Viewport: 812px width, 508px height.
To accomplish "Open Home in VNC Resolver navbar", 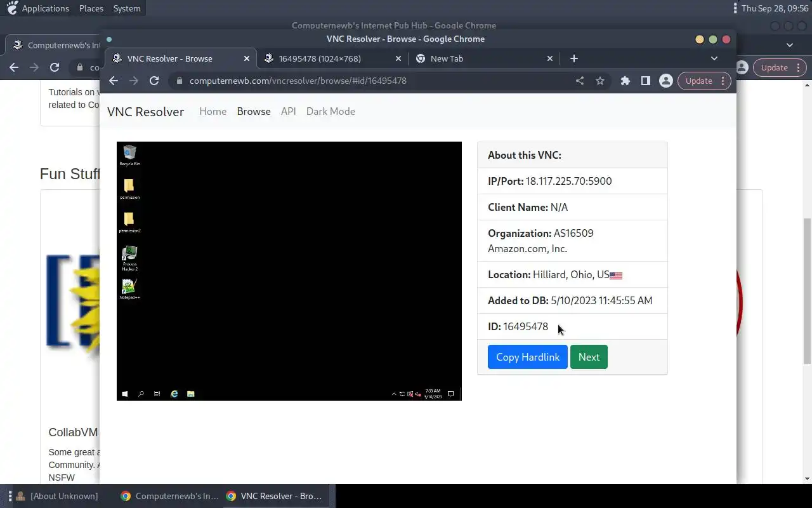I will pos(213,111).
